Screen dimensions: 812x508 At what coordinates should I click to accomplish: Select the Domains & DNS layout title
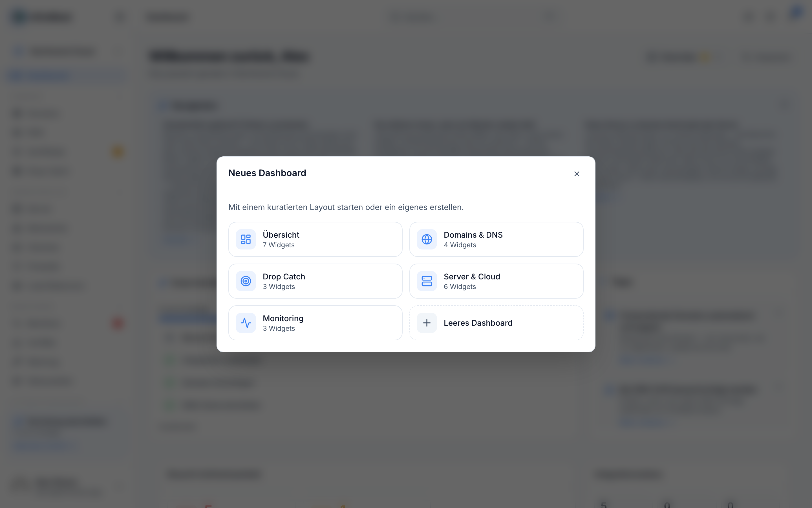click(x=473, y=235)
